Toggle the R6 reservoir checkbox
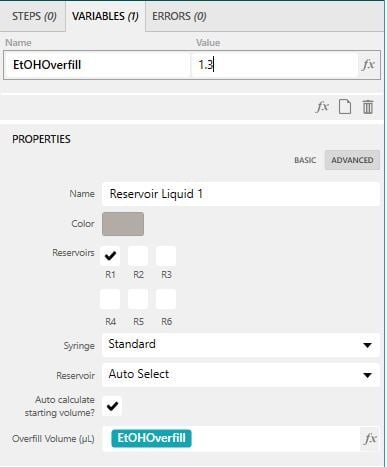The width and height of the screenshot is (387, 467). pyautogui.click(x=166, y=299)
